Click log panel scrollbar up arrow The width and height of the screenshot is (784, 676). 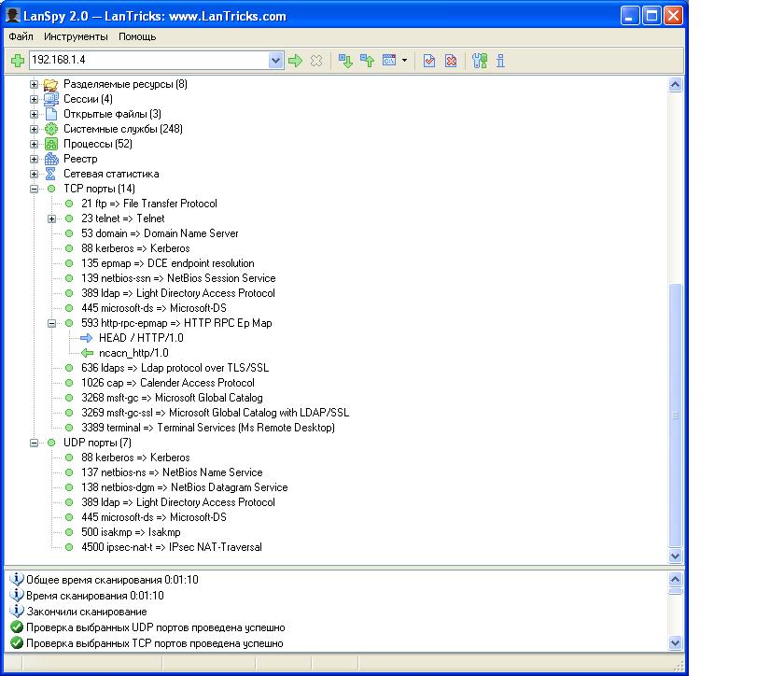coord(675,580)
